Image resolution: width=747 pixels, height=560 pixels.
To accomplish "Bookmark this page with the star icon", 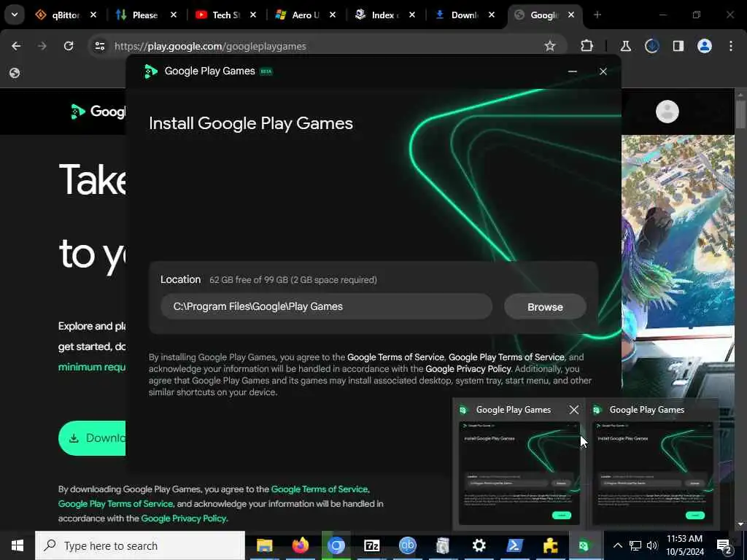I will click(550, 46).
